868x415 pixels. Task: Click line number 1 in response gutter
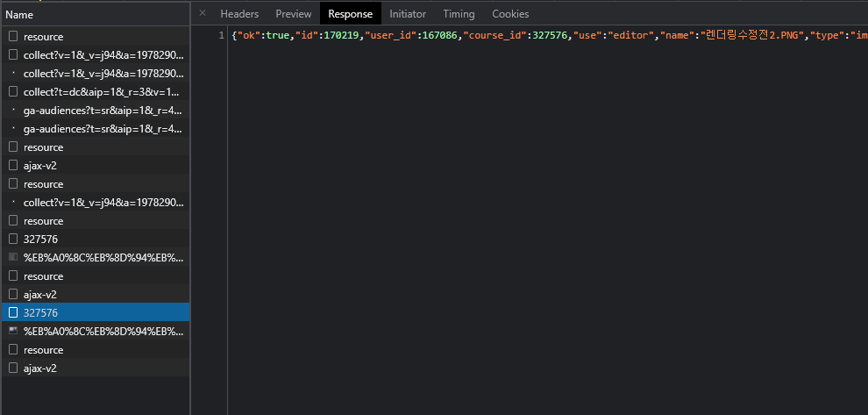point(221,35)
